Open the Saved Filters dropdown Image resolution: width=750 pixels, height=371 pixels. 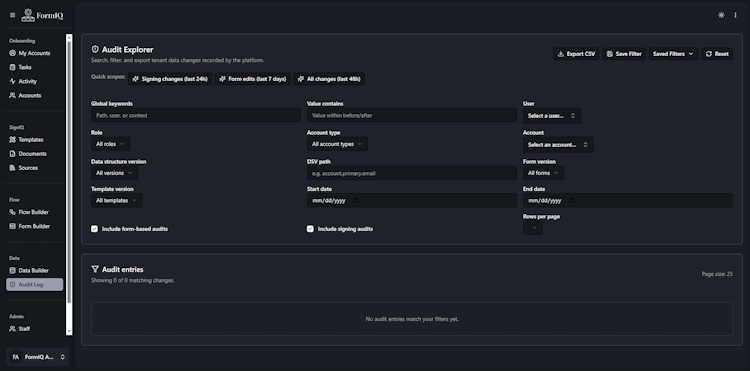point(673,54)
